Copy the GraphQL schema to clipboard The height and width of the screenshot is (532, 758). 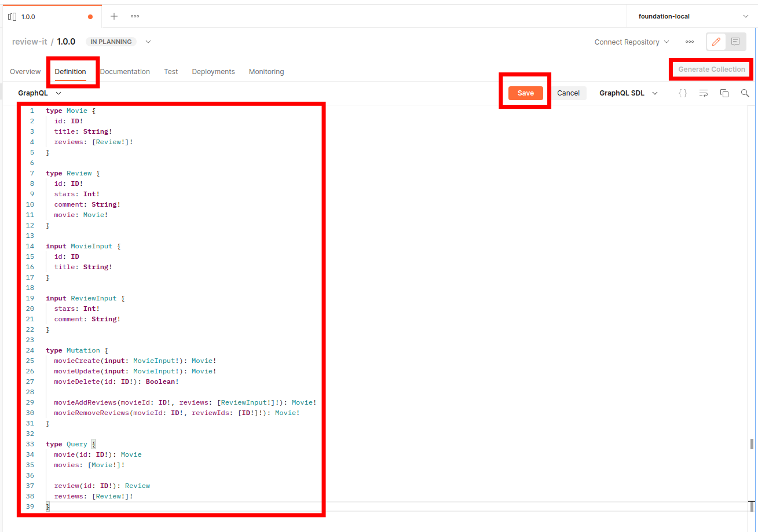coord(724,93)
